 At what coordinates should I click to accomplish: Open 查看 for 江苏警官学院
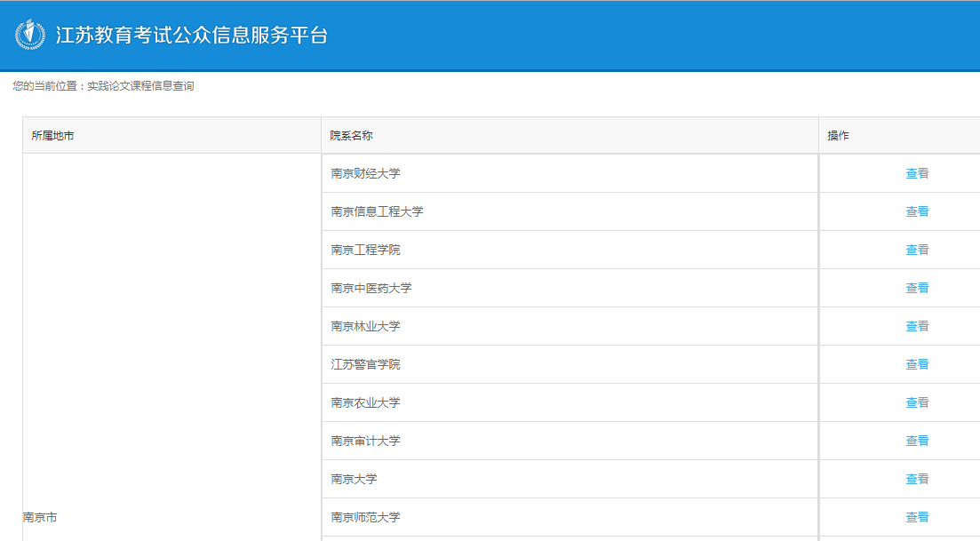(917, 364)
